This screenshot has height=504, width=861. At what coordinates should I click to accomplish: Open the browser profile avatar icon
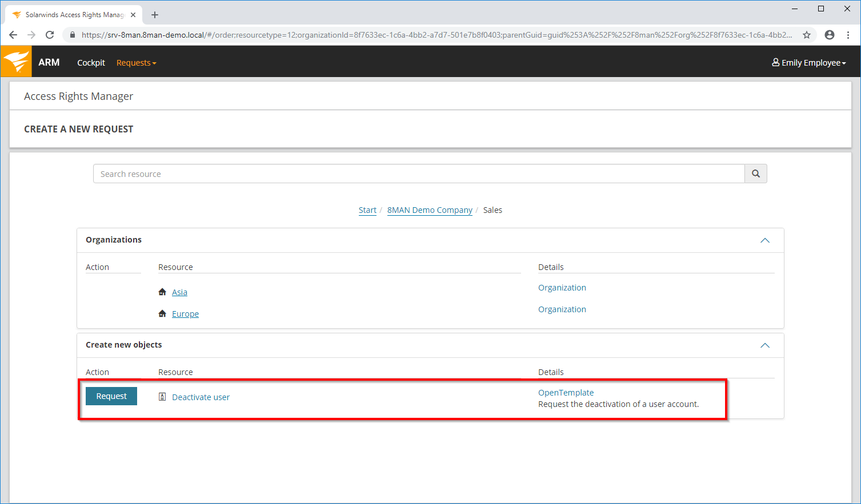(830, 35)
